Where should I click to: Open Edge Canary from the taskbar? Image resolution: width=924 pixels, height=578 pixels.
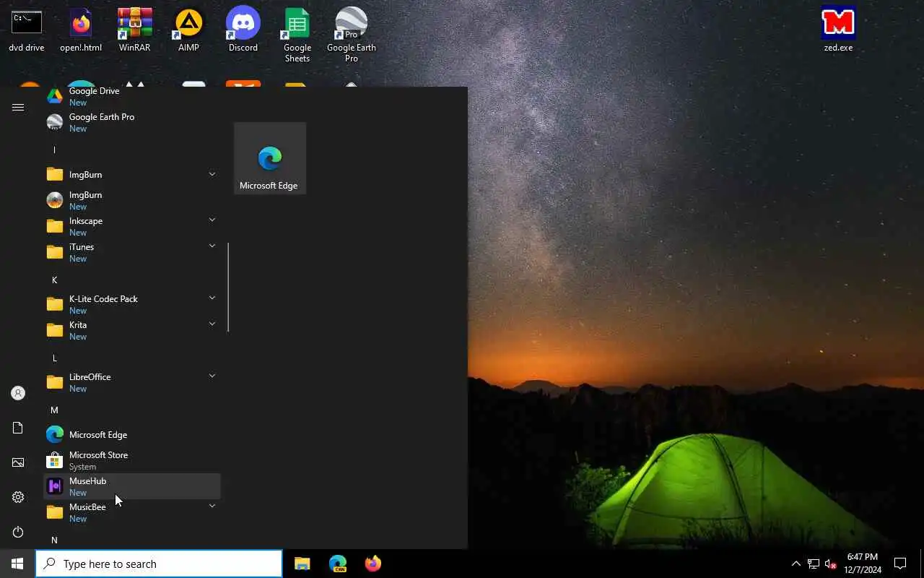coord(338,564)
